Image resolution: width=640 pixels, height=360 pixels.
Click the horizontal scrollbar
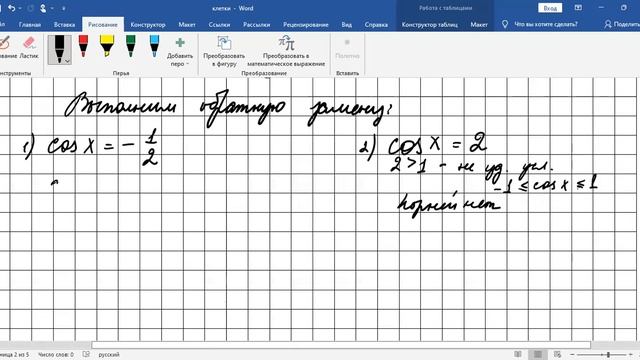click(341, 345)
